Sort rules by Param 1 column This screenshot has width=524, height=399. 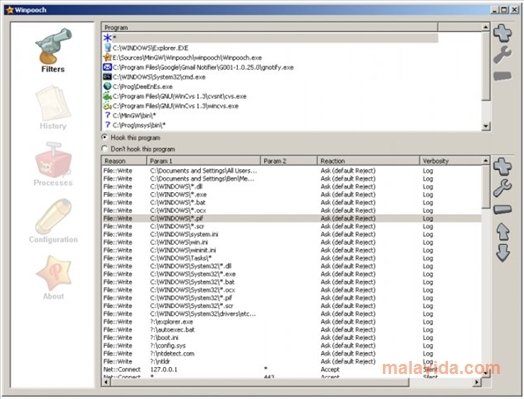[x=203, y=161]
